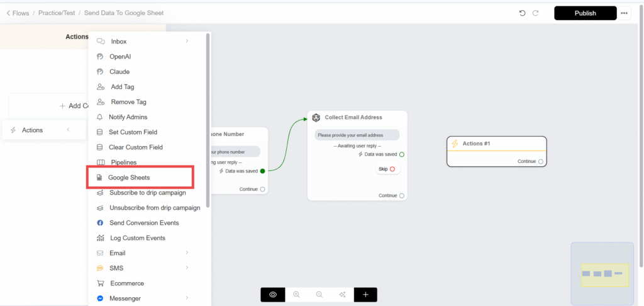Go back to Flows breadcrumb
The width and height of the screenshot is (644, 306).
click(x=18, y=13)
